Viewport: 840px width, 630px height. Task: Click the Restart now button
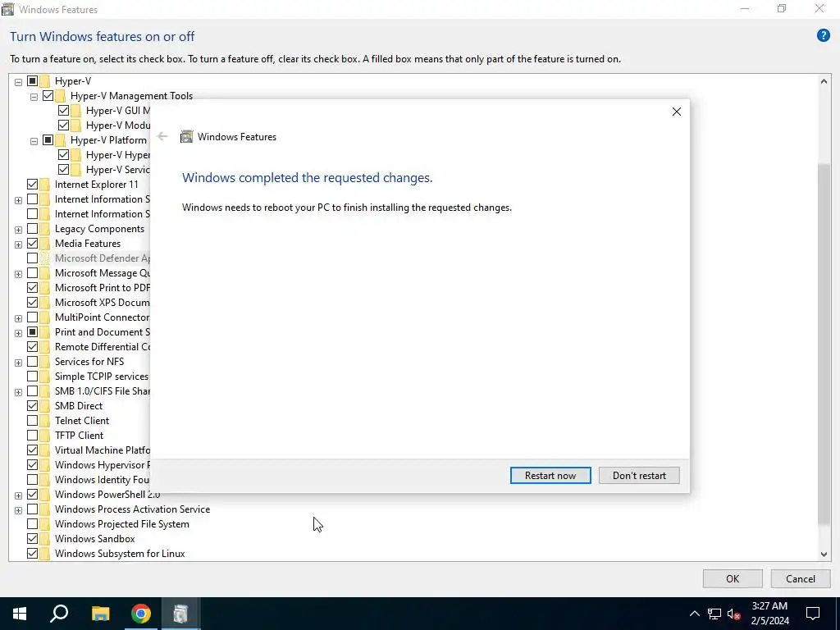click(x=550, y=475)
